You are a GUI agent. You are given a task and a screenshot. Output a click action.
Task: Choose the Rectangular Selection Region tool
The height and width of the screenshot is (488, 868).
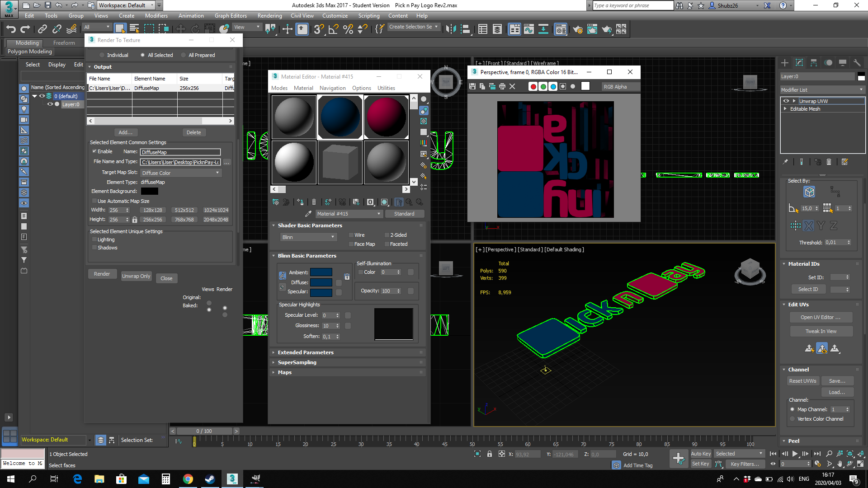[149, 29]
